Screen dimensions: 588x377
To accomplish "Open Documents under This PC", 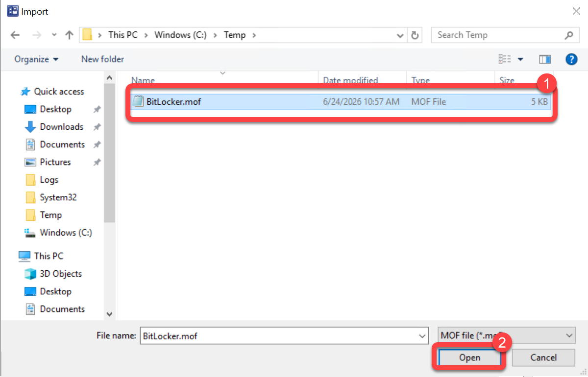I will tap(62, 309).
